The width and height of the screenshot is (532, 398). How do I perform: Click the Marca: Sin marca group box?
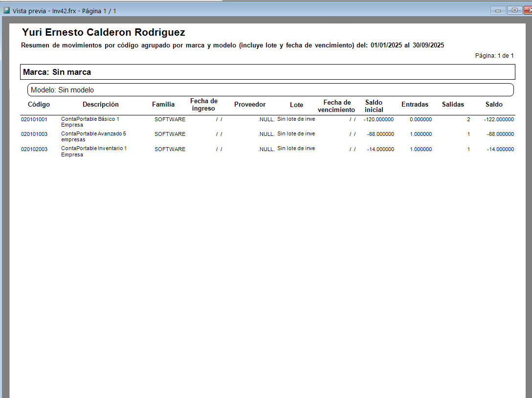click(267, 72)
